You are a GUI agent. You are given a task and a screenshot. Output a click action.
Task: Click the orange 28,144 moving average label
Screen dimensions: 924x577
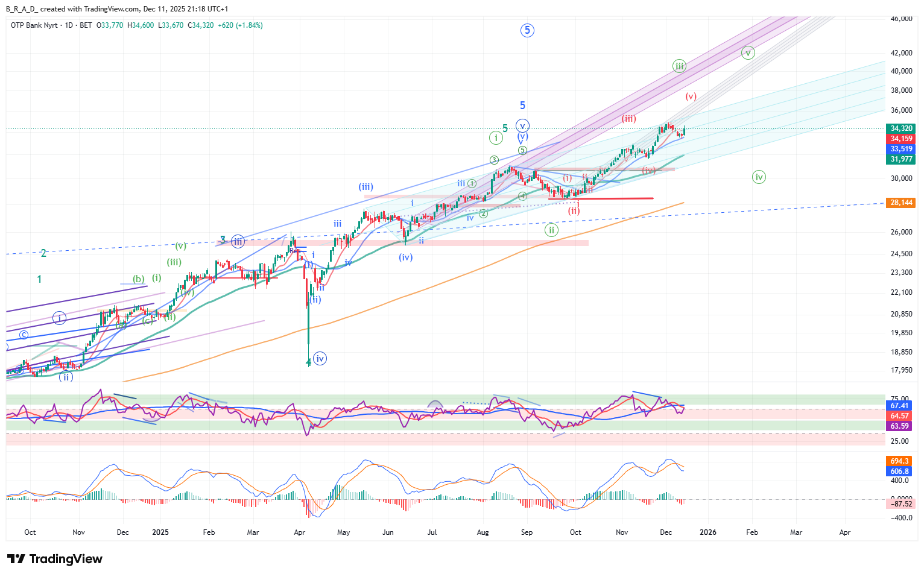click(901, 203)
